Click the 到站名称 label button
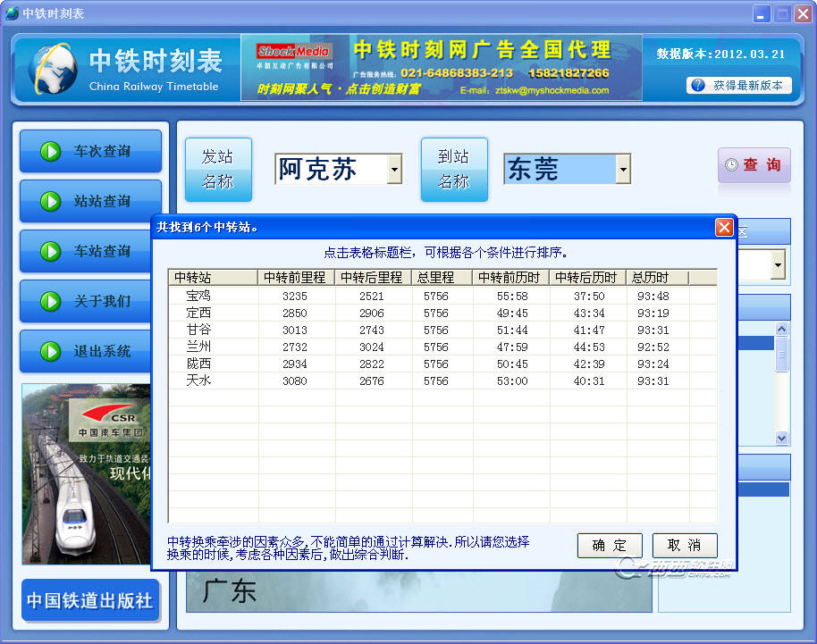The width and height of the screenshot is (817, 644). point(454,169)
